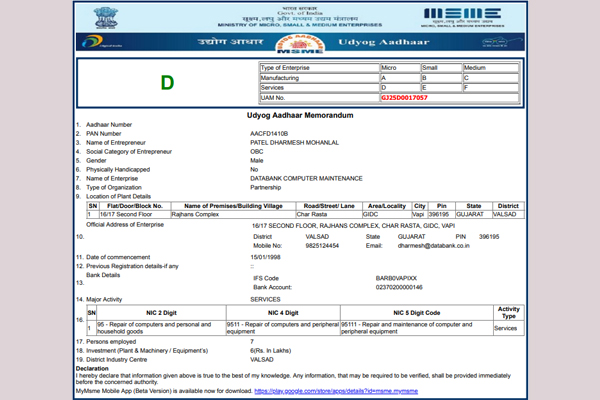Viewport: 600px width, 400px height.
Task: Click the Government of India emblem
Action: click(106, 18)
